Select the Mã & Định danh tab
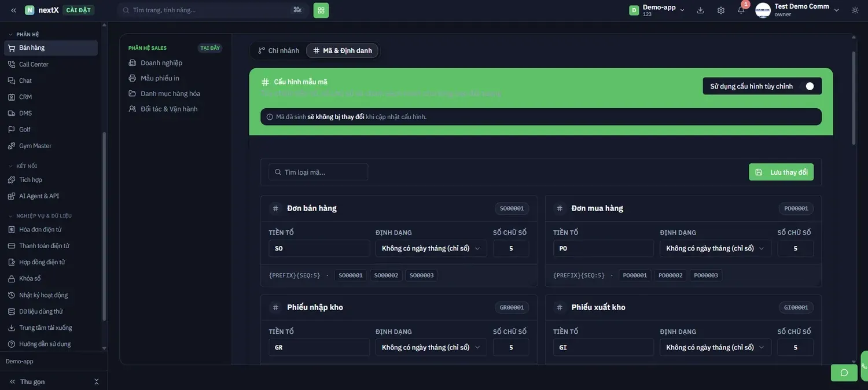The image size is (868, 390). pos(343,51)
